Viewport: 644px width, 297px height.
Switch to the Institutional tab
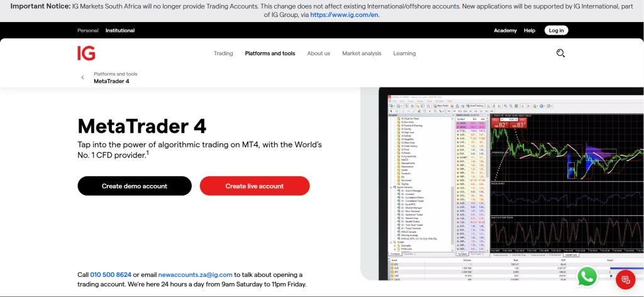click(x=120, y=30)
